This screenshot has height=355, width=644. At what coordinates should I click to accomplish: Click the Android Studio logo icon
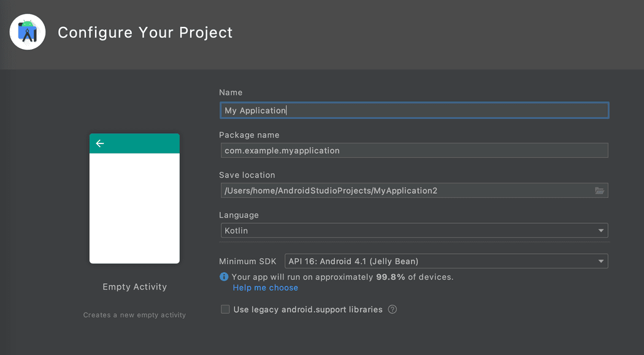coord(27,31)
